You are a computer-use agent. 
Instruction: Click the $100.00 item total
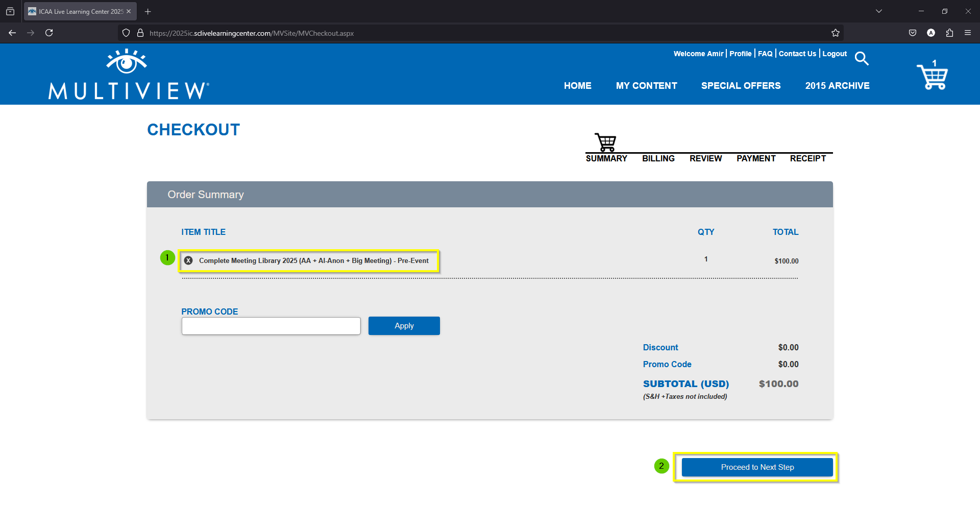tap(787, 261)
